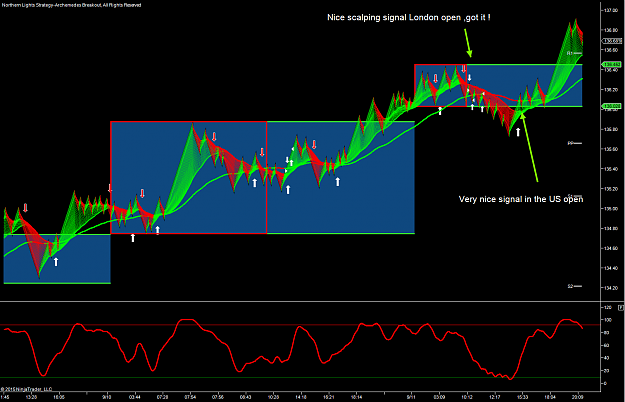Click the 40 value on the oscillator scale
Screen dimensions: 625x402
[607, 358]
